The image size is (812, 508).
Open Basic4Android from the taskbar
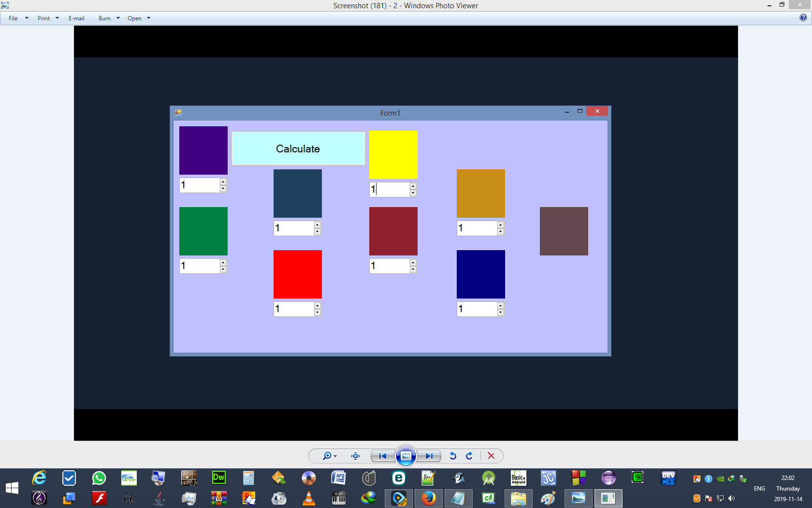point(519,478)
